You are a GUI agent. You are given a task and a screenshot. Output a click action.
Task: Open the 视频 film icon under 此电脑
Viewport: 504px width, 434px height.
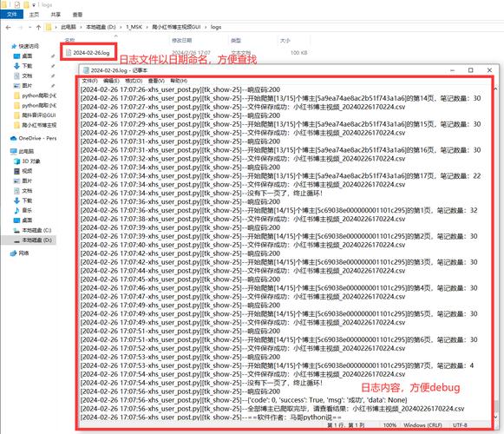click(17, 171)
